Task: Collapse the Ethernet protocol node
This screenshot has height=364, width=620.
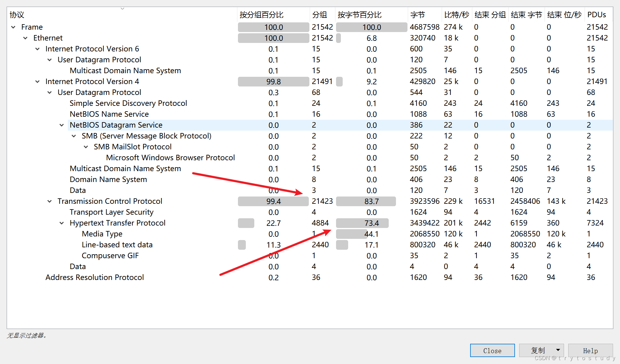Action: (25, 38)
